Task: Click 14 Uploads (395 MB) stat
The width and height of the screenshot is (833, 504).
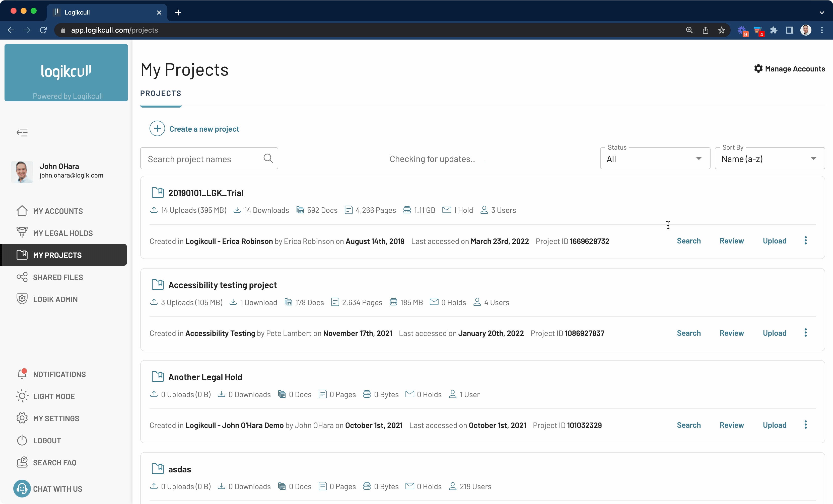Action: coord(188,210)
